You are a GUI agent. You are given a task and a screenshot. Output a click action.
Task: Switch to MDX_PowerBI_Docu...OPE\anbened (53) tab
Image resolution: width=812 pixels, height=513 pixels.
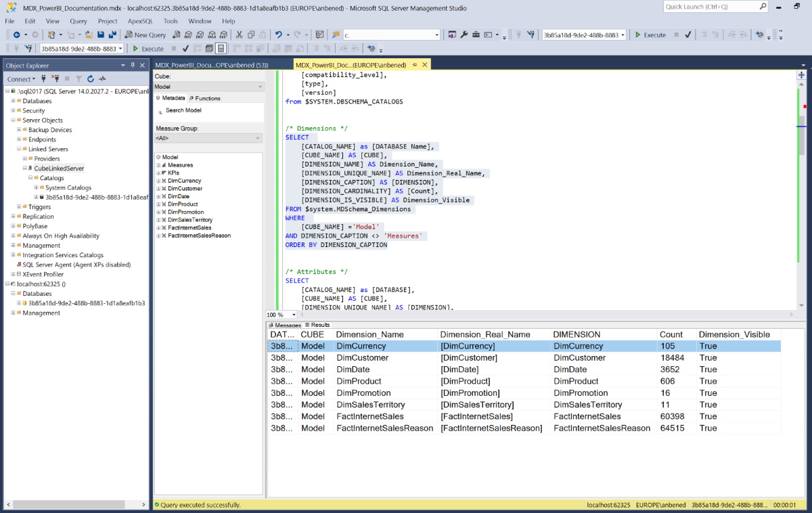point(212,65)
